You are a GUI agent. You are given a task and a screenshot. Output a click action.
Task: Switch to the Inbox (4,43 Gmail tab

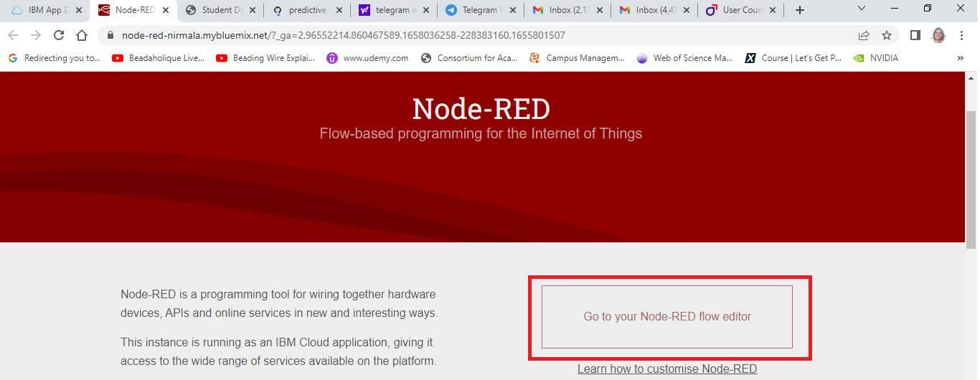tap(655, 10)
